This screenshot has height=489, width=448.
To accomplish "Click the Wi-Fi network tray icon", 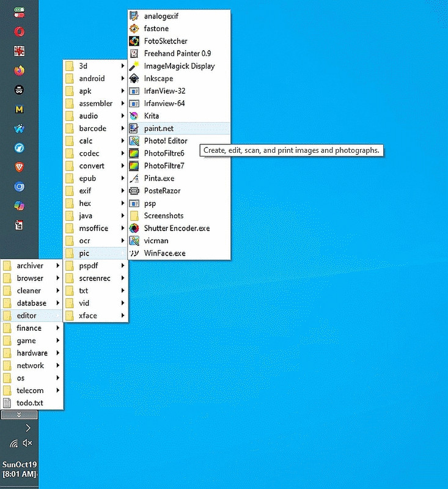I will point(13,443).
